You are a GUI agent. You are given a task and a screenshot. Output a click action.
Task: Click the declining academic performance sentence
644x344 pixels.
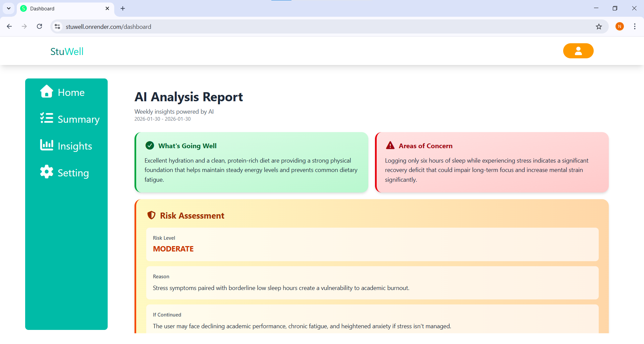coord(302,326)
